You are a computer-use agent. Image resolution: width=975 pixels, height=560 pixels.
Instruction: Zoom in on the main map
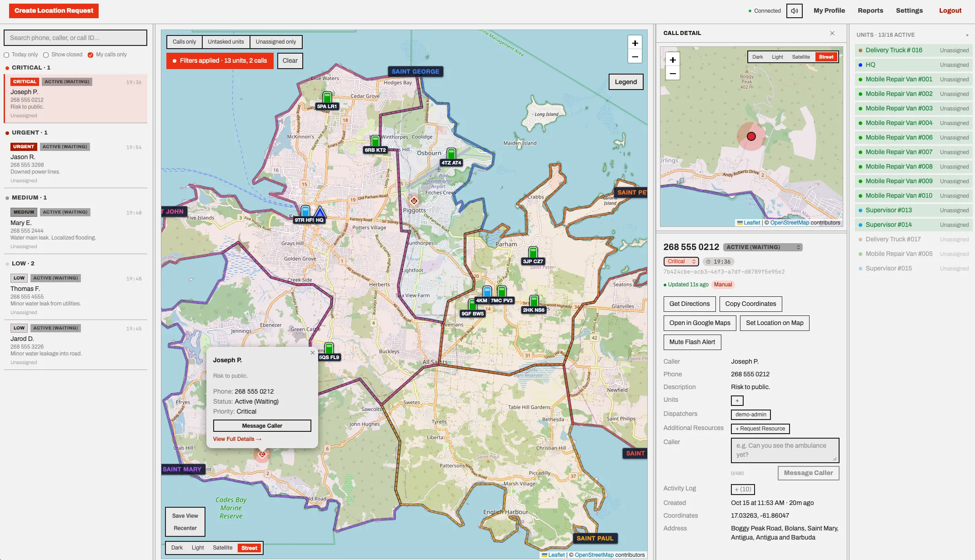pos(635,43)
